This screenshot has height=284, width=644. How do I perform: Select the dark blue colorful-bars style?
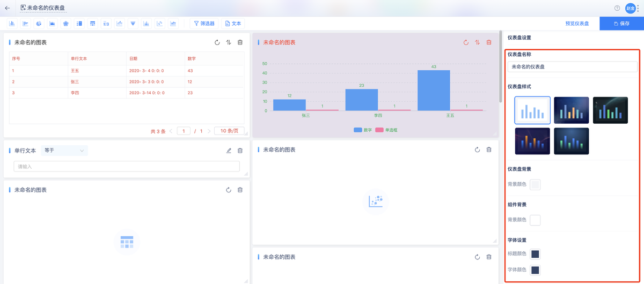(572, 110)
